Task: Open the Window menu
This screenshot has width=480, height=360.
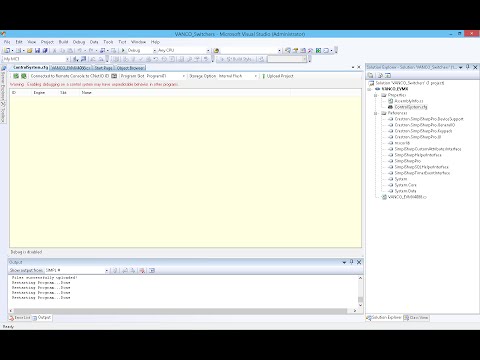Action: click(138, 42)
